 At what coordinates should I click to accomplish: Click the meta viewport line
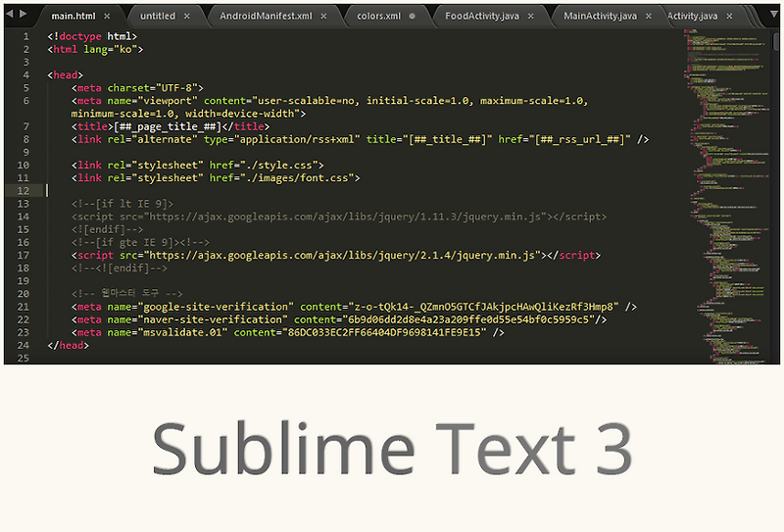coord(329,101)
